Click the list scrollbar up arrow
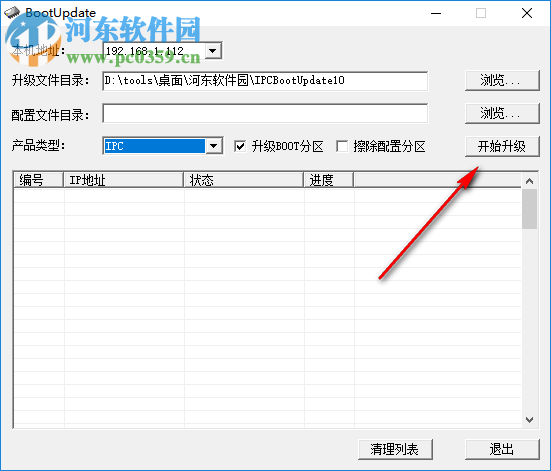551x471 pixels. 530,181
